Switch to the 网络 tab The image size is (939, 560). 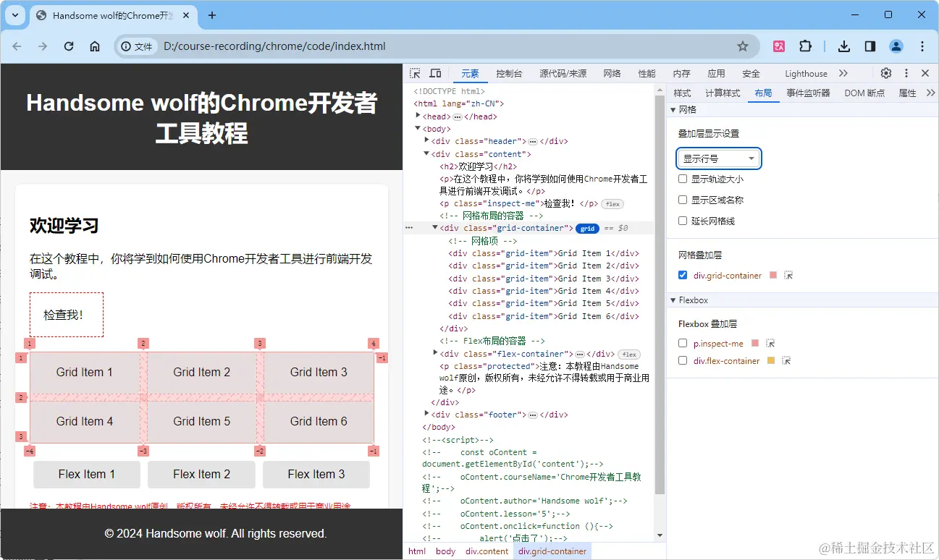pyautogui.click(x=612, y=73)
